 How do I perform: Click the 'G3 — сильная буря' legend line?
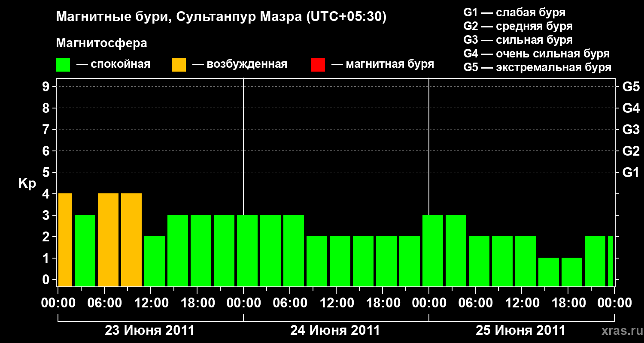coord(518,40)
